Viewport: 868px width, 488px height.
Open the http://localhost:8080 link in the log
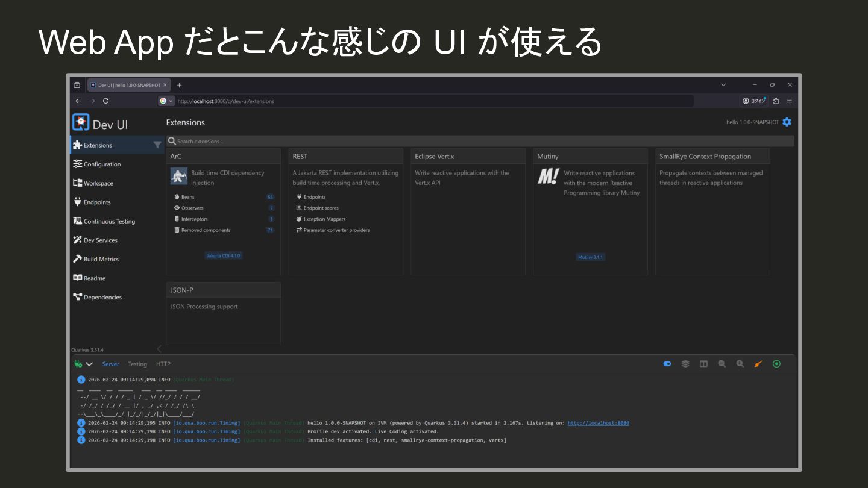[598, 423]
